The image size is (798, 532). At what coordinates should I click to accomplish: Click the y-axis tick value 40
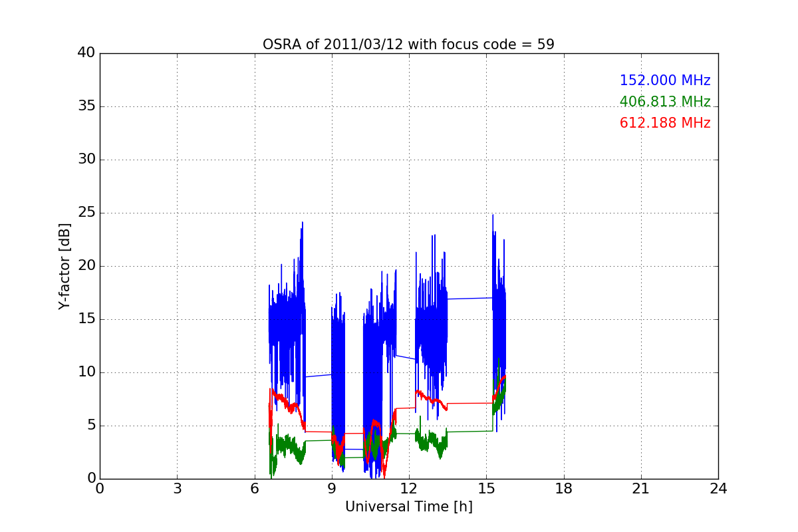point(86,53)
